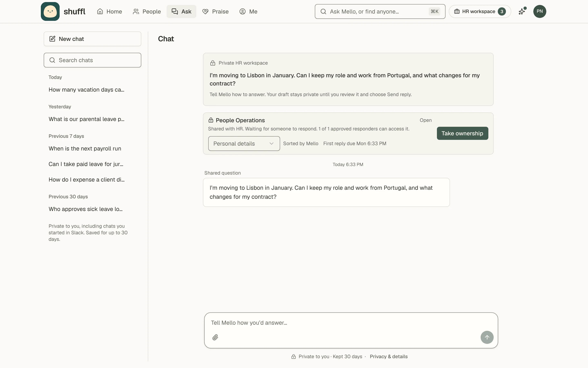Click the shared question message bubble
588x368 pixels.
[x=326, y=192]
